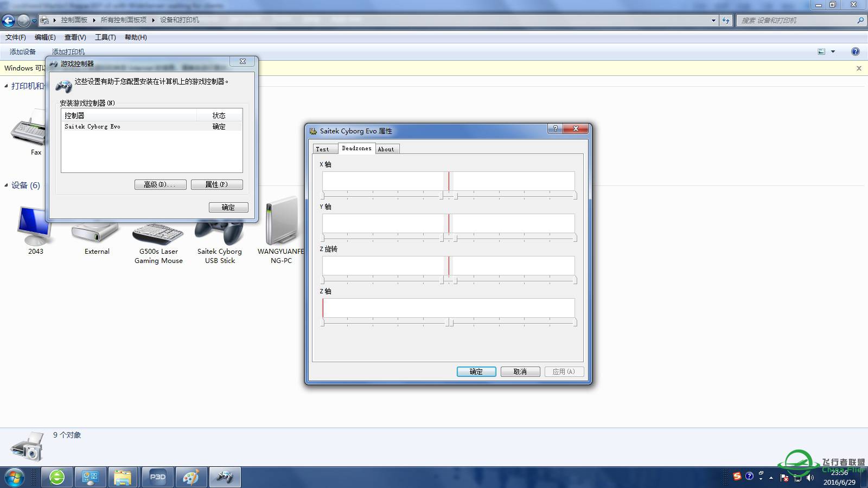
Task: Open the Windows Start menu orb
Action: [15, 478]
